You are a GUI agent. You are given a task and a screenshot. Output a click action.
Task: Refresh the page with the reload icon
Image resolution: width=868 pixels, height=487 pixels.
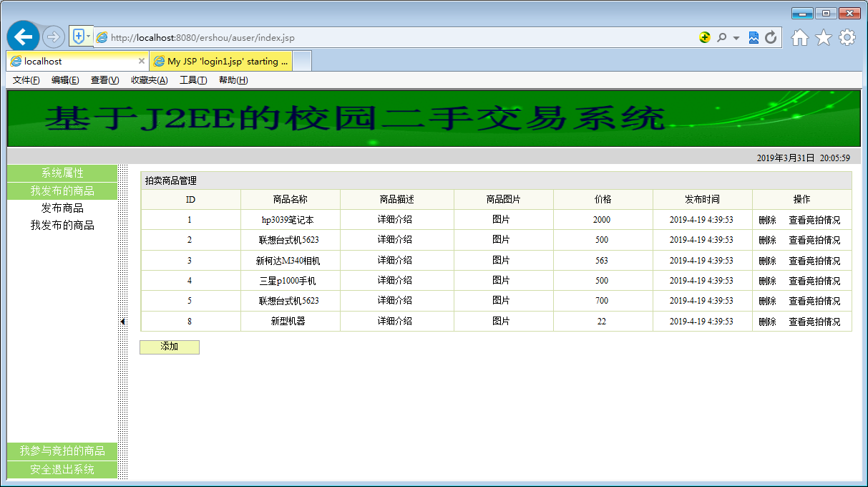tap(771, 38)
